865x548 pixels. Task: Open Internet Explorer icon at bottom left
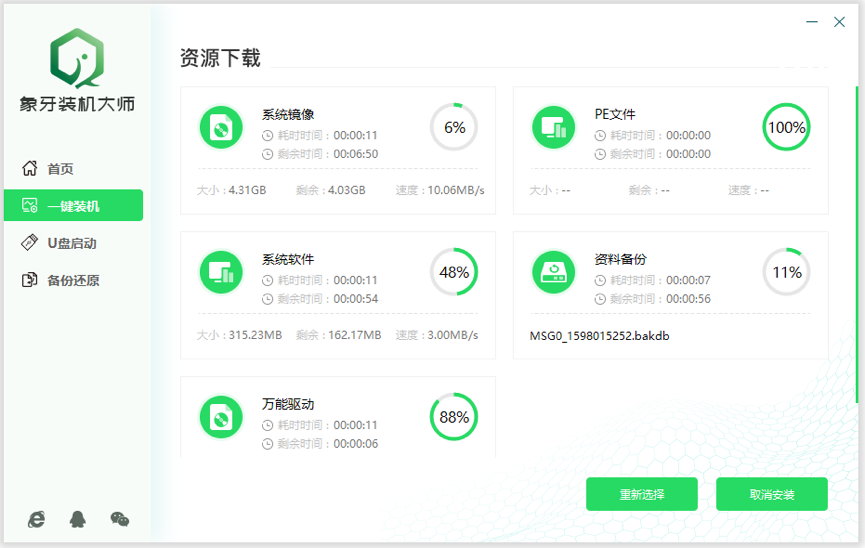click(37, 518)
